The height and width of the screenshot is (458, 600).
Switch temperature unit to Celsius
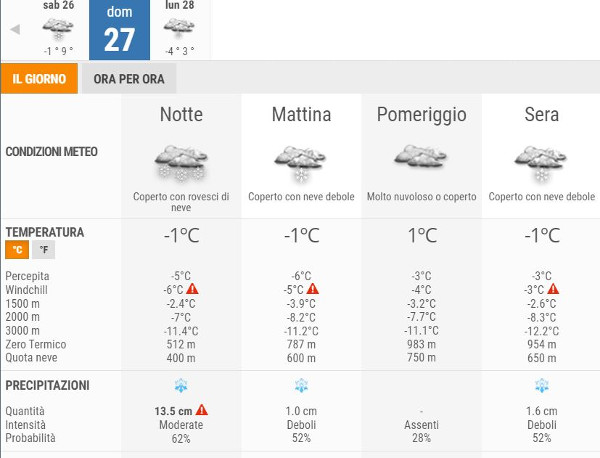pos(16,250)
